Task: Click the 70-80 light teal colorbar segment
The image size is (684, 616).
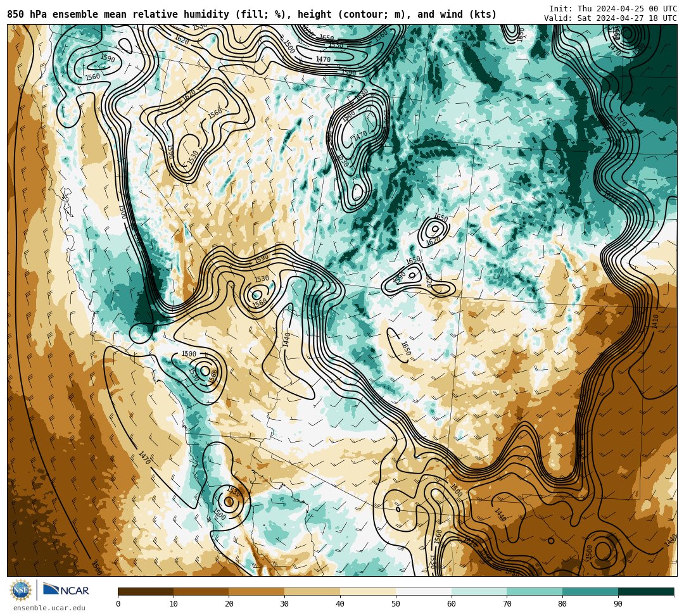Action: coord(535,591)
